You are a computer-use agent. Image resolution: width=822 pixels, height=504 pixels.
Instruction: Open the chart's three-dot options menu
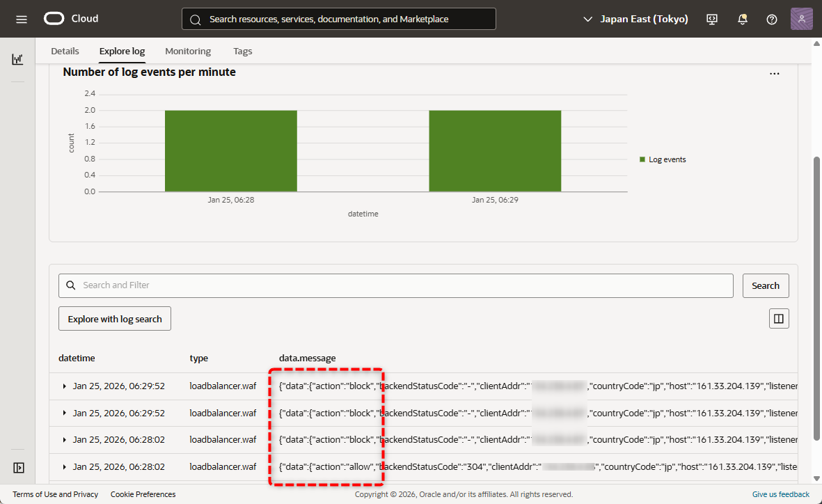point(774,73)
